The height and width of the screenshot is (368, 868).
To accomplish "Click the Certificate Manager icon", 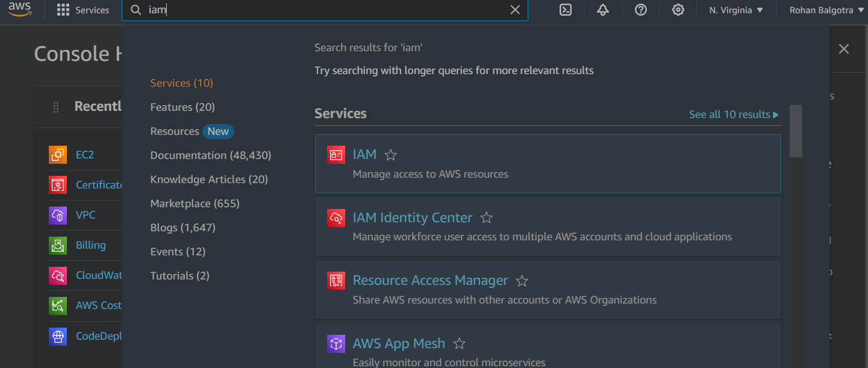I will pyautogui.click(x=58, y=185).
